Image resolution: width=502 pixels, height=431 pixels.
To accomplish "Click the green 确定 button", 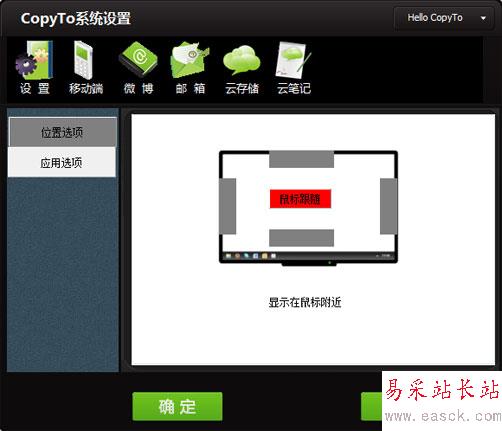I will pos(177,406).
